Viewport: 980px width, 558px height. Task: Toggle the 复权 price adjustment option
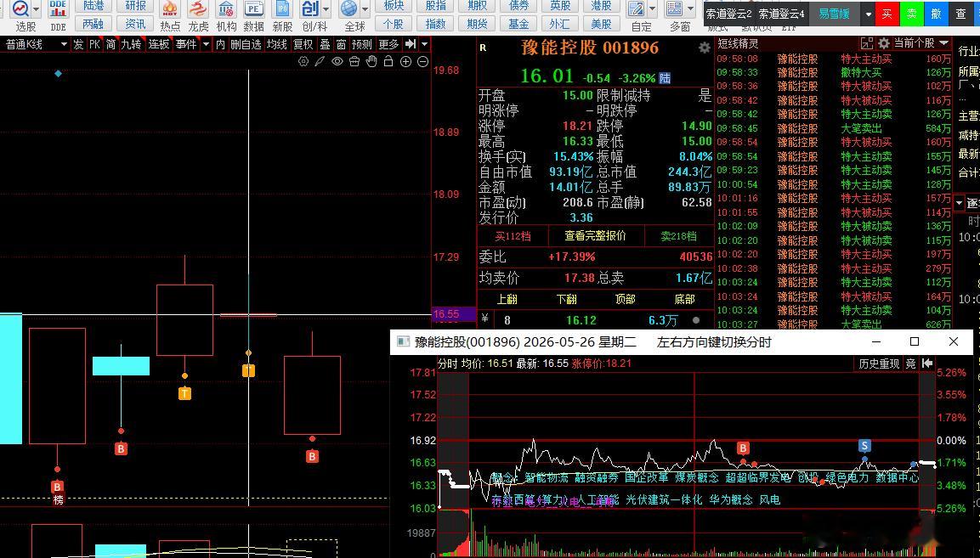click(x=303, y=44)
